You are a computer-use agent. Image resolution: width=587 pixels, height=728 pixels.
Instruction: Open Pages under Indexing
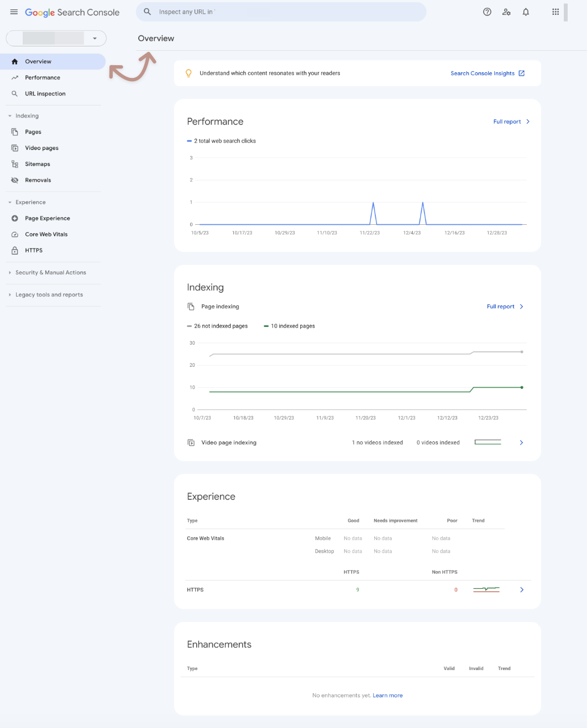[x=53, y=131]
